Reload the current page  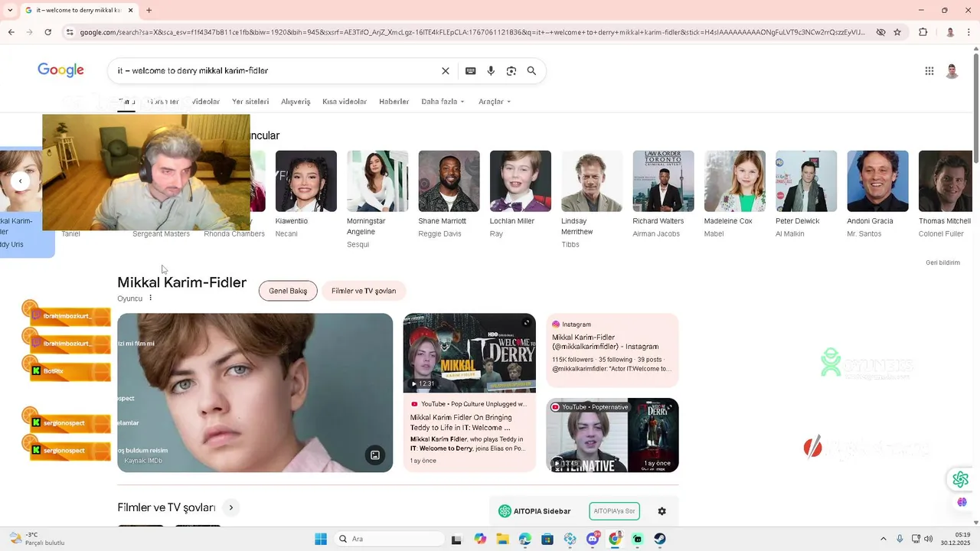pyautogui.click(x=48, y=32)
